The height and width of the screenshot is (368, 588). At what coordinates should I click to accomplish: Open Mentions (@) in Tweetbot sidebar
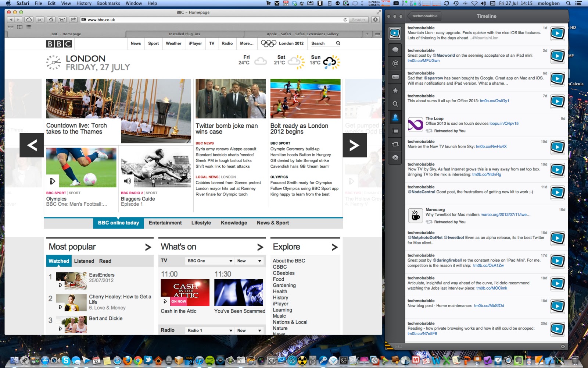(x=395, y=63)
